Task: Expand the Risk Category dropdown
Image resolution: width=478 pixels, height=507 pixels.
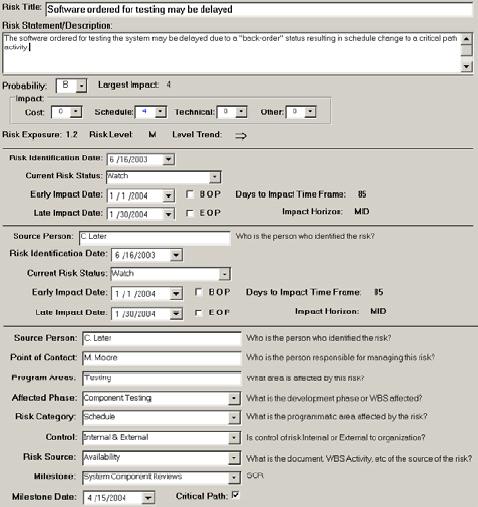Action: coord(234,418)
